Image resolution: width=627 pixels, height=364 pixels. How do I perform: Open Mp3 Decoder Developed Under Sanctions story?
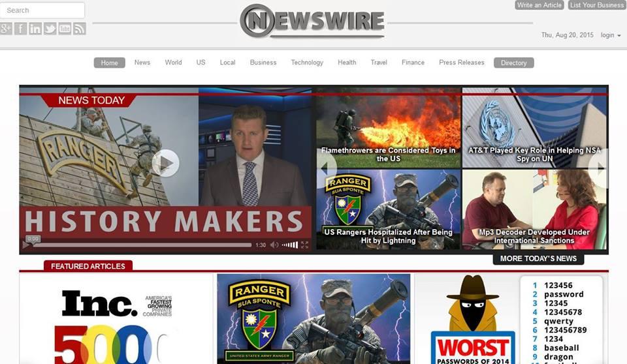tap(535, 209)
